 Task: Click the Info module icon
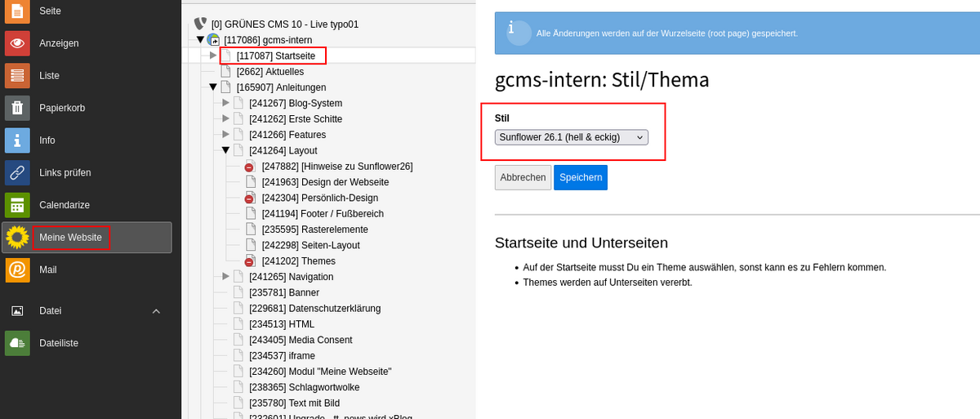pos(17,140)
